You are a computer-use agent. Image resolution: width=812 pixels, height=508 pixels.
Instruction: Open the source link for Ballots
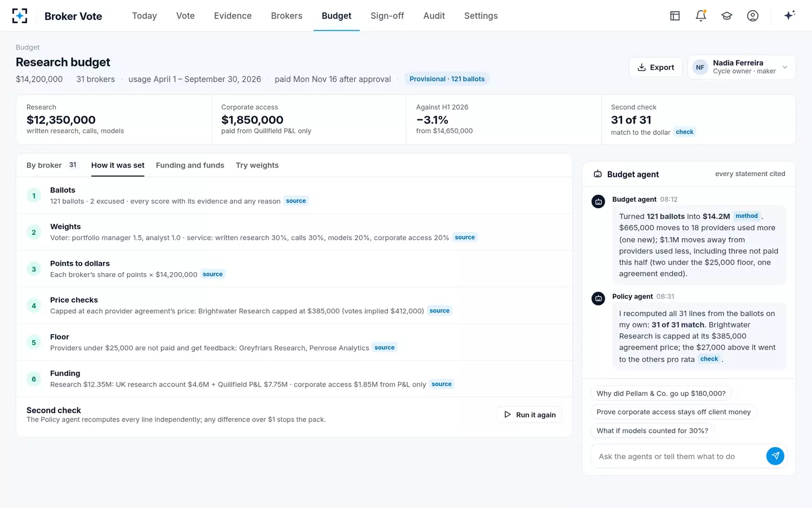(x=296, y=201)
